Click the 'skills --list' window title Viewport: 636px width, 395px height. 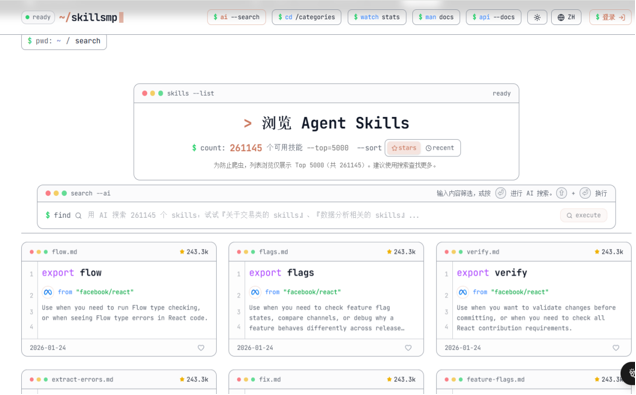191,93
